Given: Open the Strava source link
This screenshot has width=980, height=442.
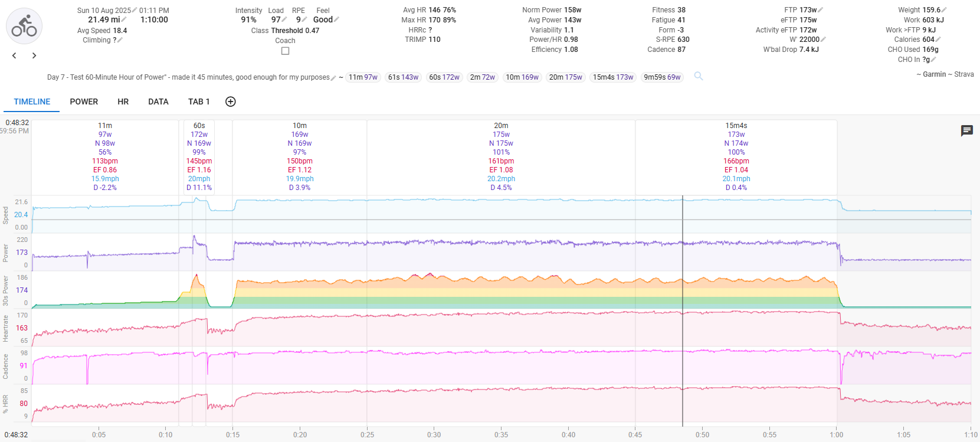Looking at the screenshot, I should click(963, 74).
